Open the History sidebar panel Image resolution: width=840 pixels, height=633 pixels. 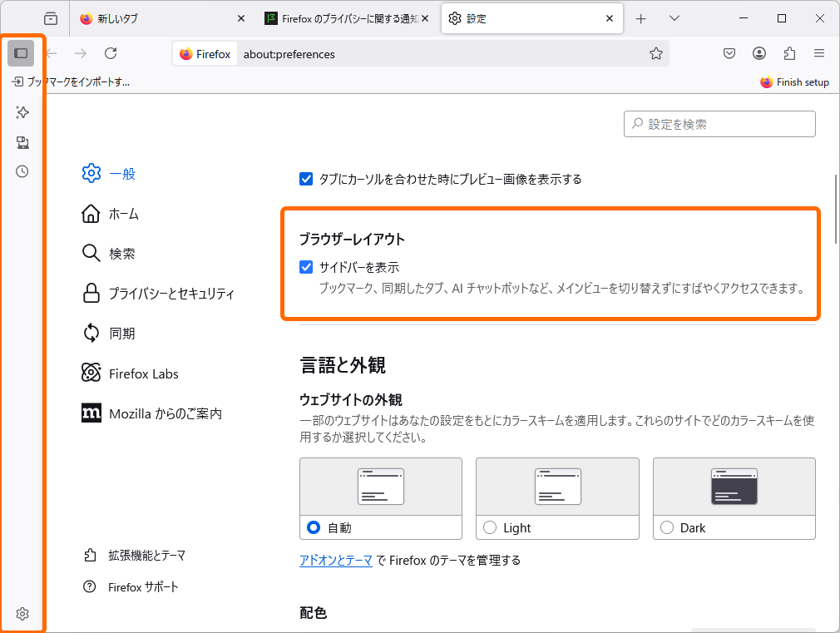22,171
